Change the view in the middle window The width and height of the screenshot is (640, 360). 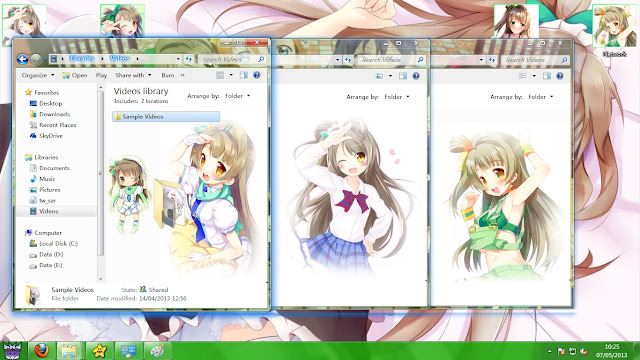point(379,76)
